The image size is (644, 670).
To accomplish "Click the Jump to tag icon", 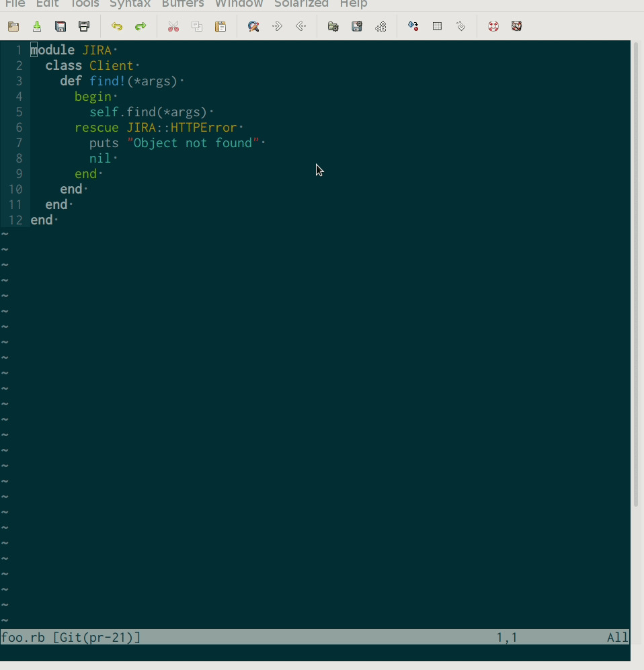I will pos(460,26).
